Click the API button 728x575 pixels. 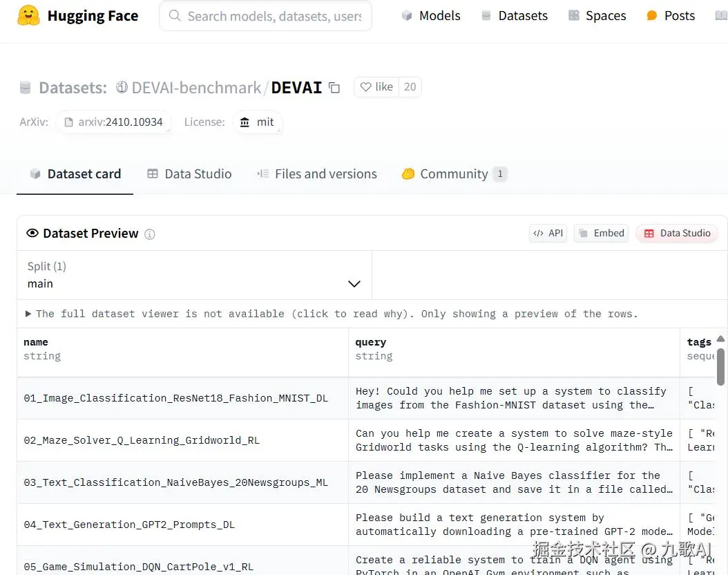[x=548, y=233]
